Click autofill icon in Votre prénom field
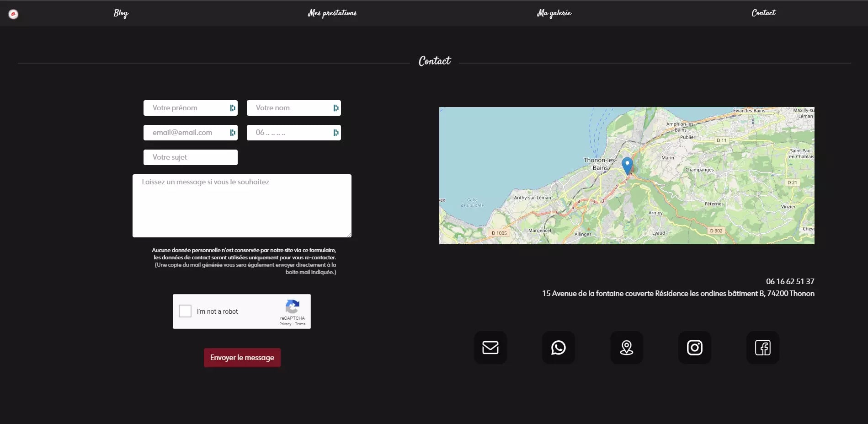Screen dimensions: 868x424 click(233, 108)
